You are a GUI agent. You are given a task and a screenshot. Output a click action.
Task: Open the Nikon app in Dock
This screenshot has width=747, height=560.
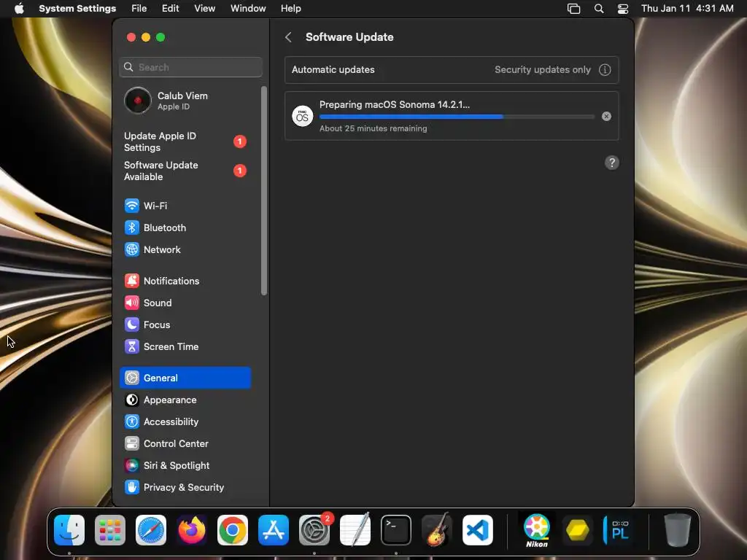(537, 530)
